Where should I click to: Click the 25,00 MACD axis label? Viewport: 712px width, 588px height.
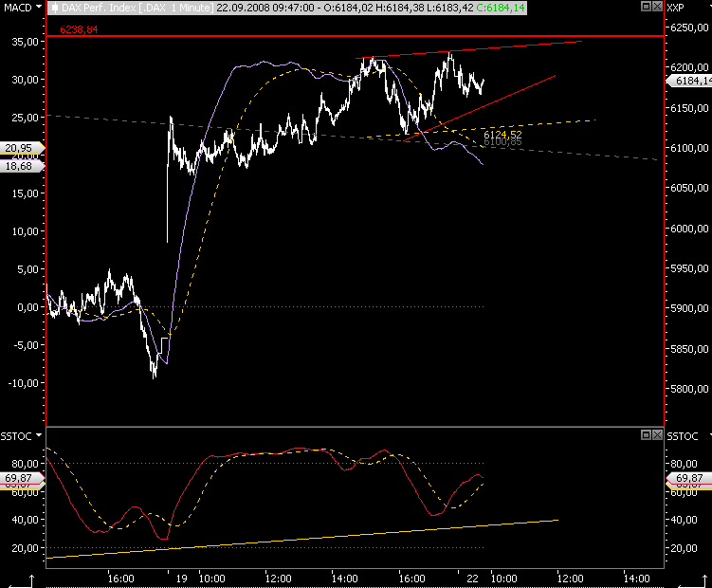pos(25,118)
